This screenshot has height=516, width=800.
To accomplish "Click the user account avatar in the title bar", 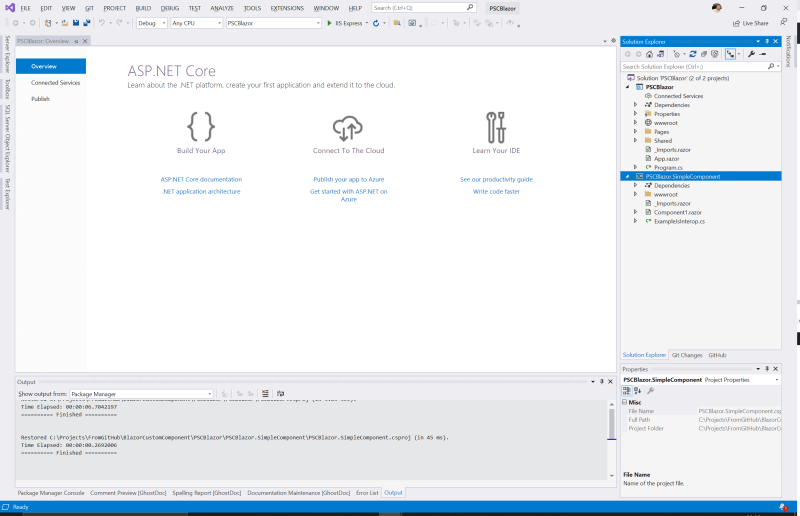I will click(717, 8).
